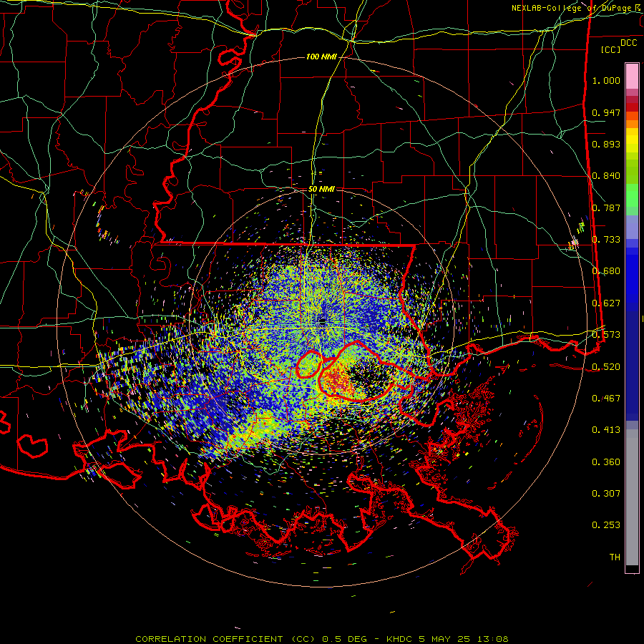Click the 0.840 scale value
The width and height of the screenshot is (644, 644).
pos(606,176)
